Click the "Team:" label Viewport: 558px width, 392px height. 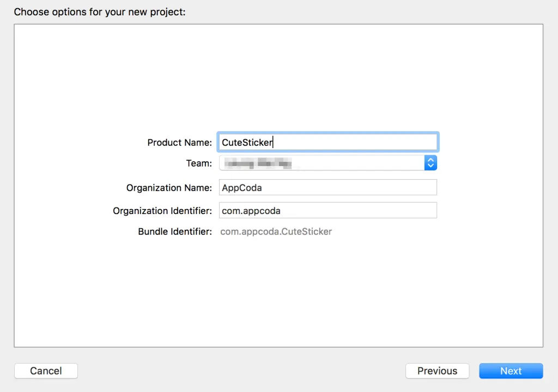(199, 163)
